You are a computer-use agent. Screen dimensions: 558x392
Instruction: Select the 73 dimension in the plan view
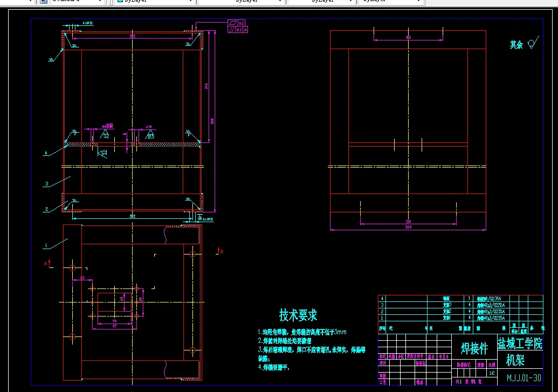click(x=114, y=321)
